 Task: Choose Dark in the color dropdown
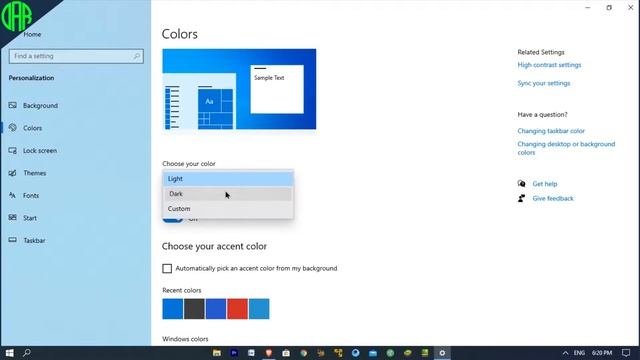pyautogui.click(x=228, y=193)
